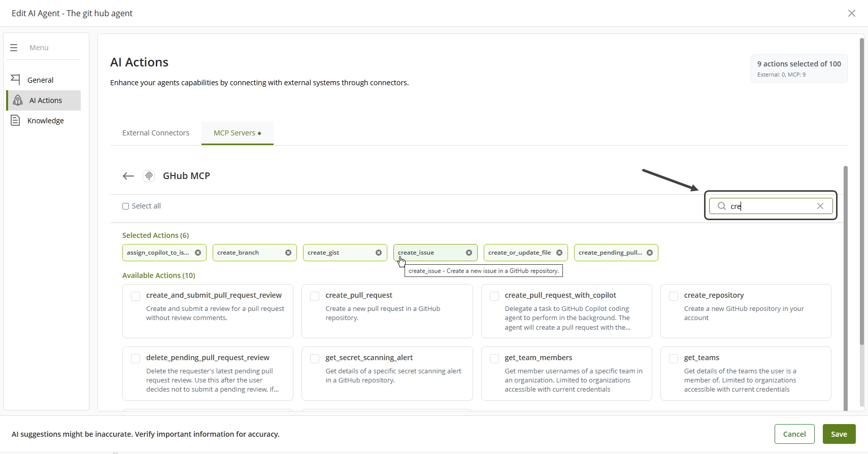Clear the search field with X icon
The width and height of the screenshot is (868, 454).
[x=820, y=206]
